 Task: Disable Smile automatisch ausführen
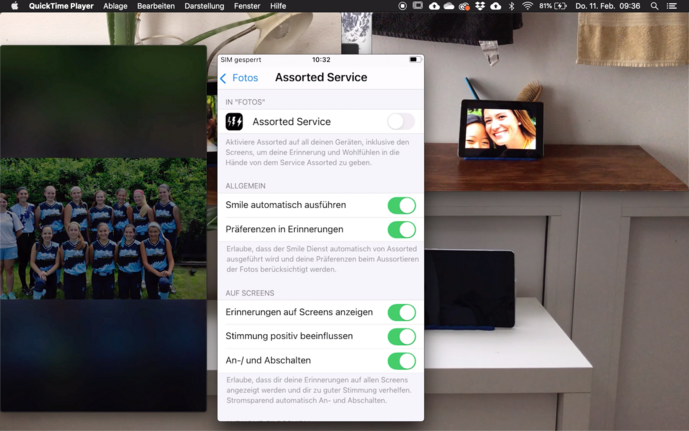click(x=401, y=205)
